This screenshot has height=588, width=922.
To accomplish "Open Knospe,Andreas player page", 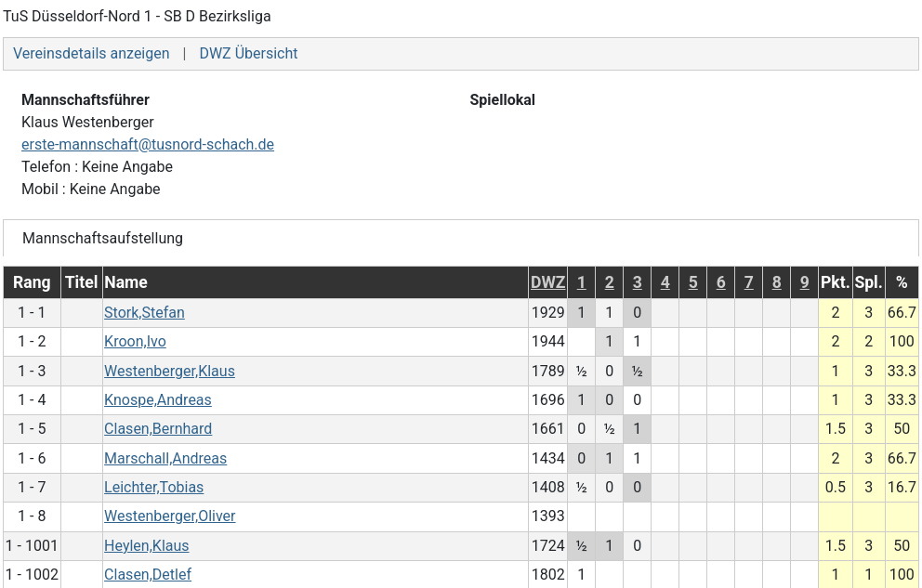I will pos(157,400).
